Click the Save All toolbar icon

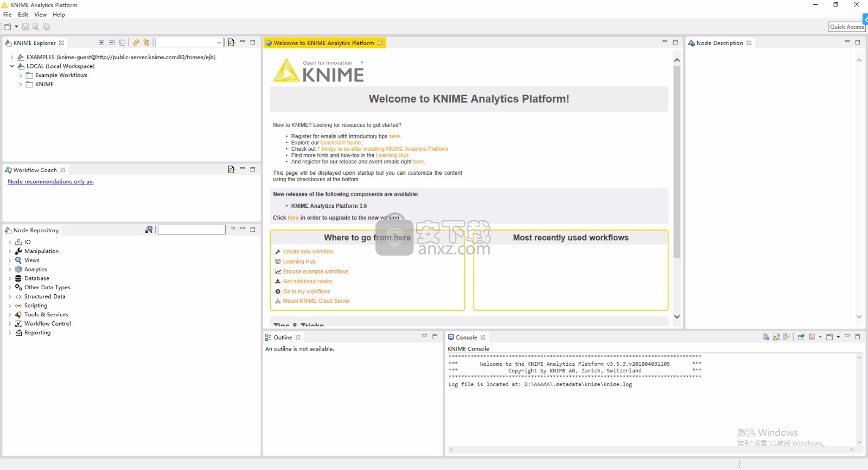click(46, 27)
